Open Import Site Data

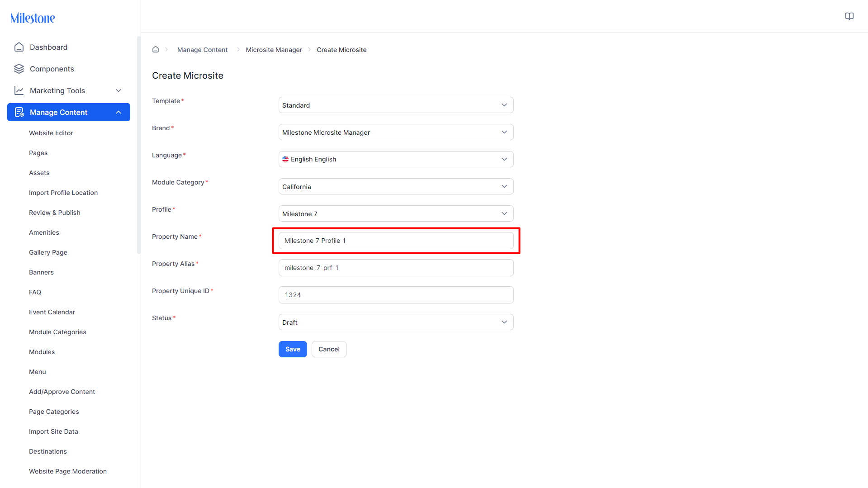[x=53, y=431]
